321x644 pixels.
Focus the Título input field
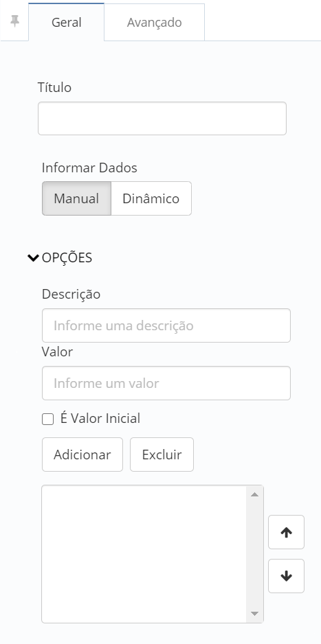point(162,118)
